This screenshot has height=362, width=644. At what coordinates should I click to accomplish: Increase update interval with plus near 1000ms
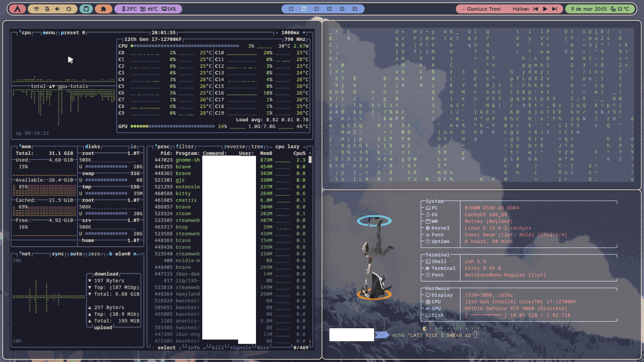point(304,33)
